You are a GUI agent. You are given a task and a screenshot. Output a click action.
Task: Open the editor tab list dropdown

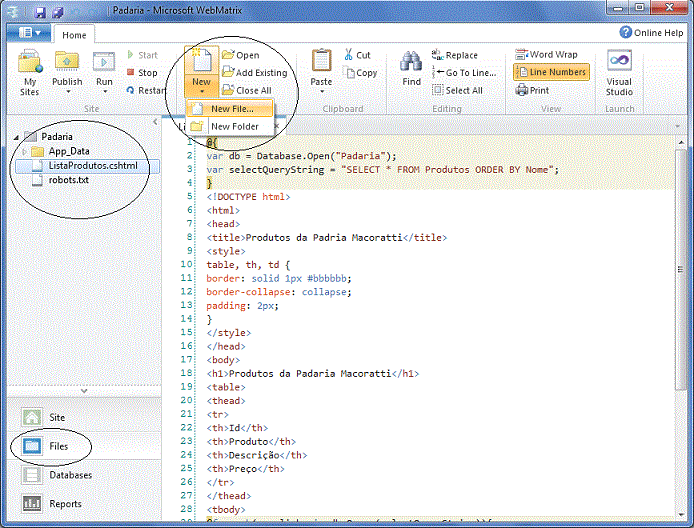click(677, 127)
